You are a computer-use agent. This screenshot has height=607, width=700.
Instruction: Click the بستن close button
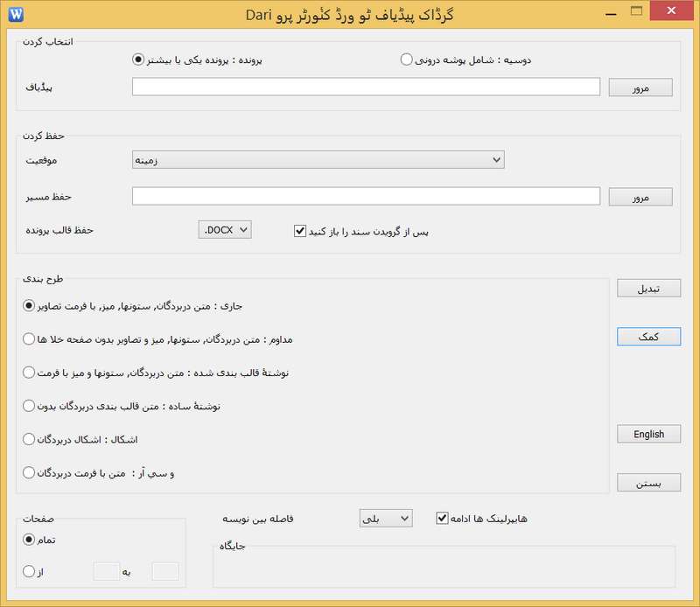coord(648,483)
